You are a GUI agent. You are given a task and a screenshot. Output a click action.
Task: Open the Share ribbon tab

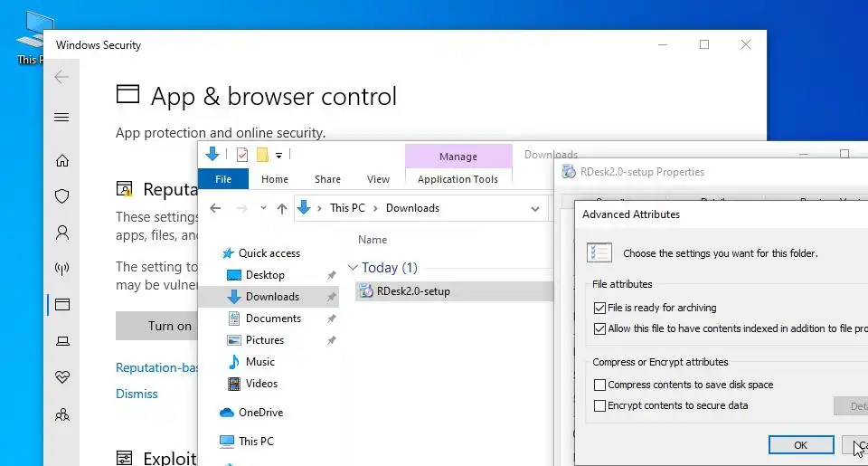[327, 179]
